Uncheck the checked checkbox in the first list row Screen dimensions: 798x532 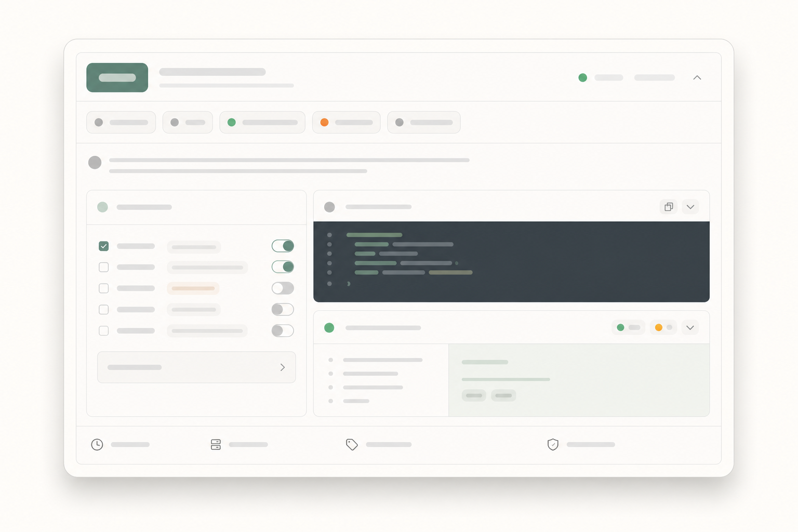104,246
